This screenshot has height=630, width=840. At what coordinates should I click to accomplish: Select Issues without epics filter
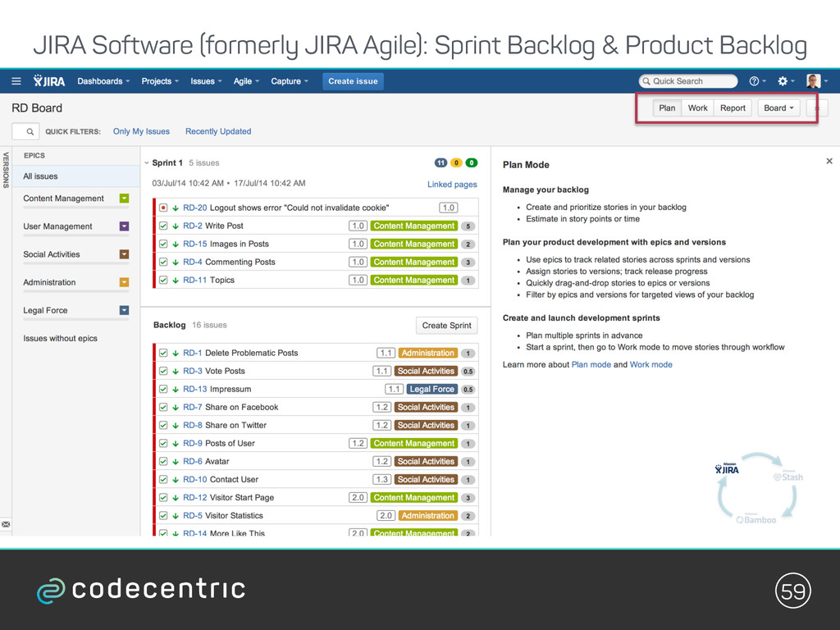(60, 339)
